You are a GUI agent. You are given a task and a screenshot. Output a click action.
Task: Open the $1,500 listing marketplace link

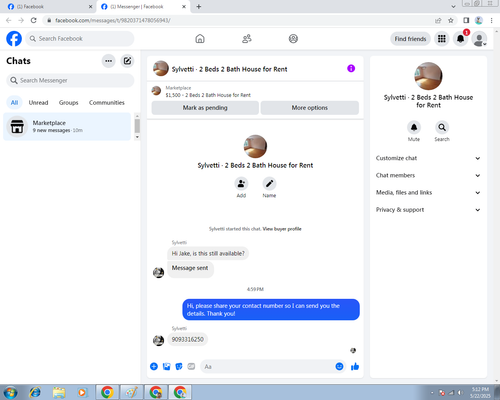(x=208, y=95)
